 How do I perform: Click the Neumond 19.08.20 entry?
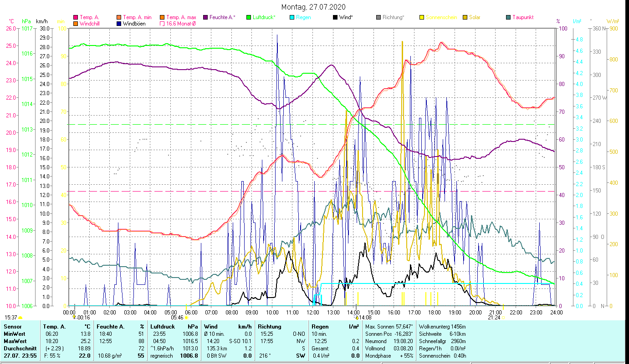[389, 341]
